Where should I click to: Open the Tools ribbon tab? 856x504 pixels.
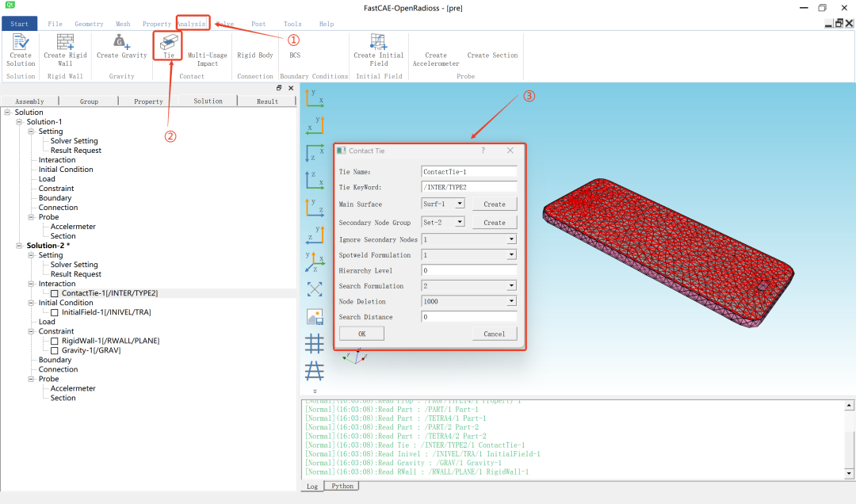(292, 24)
